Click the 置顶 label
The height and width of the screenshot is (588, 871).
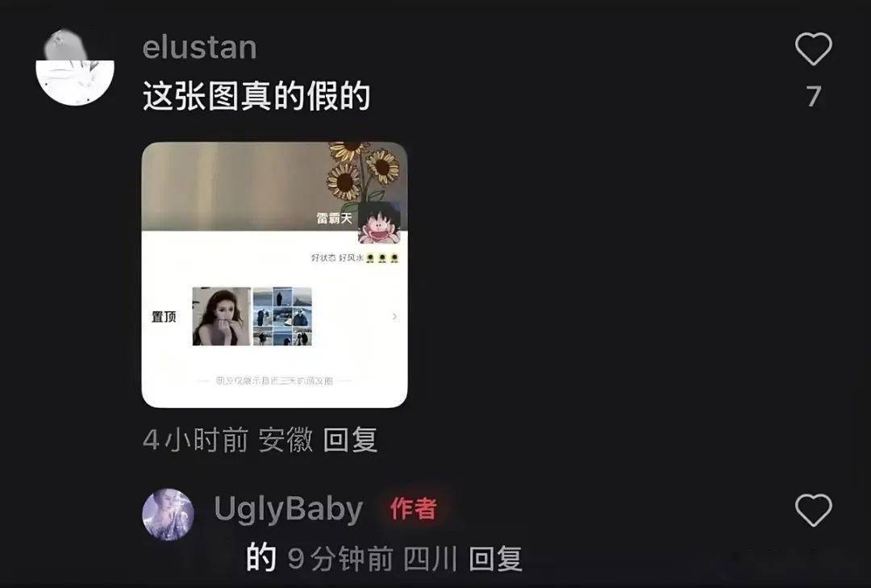pyautogui.click(x=164, y=317)
